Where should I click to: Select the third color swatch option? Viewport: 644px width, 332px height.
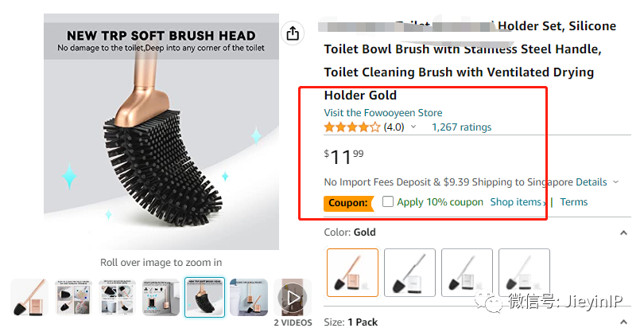pyautogui.click(x=467, y=274)
